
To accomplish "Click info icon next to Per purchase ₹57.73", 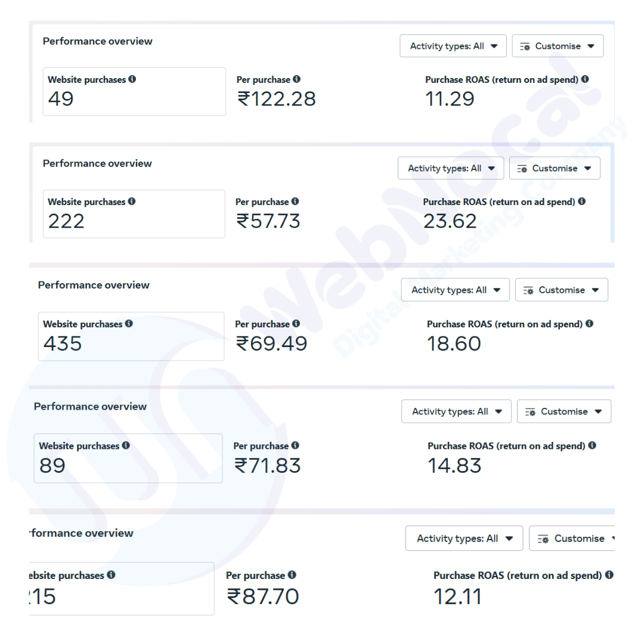I will (x=295, y=202).
